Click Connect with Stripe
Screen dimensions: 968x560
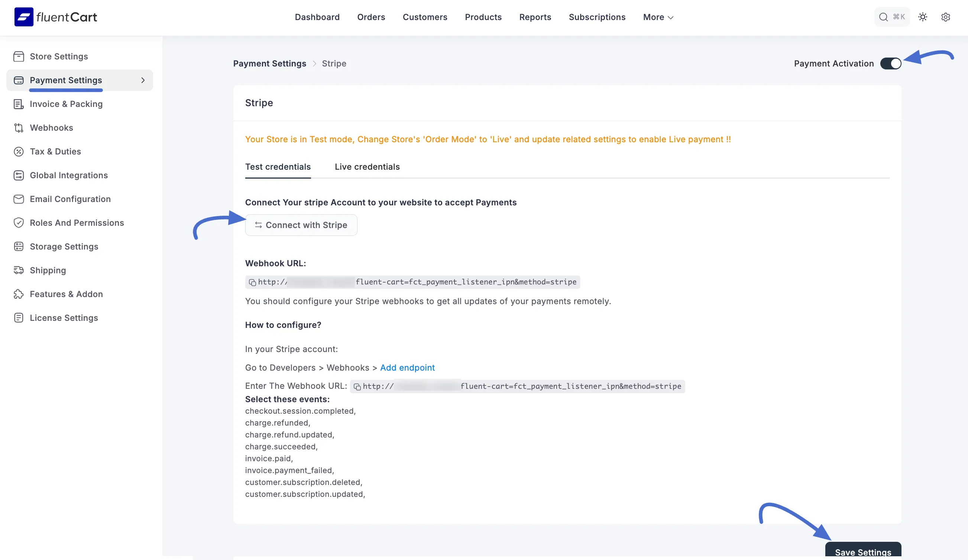(301, 225)
